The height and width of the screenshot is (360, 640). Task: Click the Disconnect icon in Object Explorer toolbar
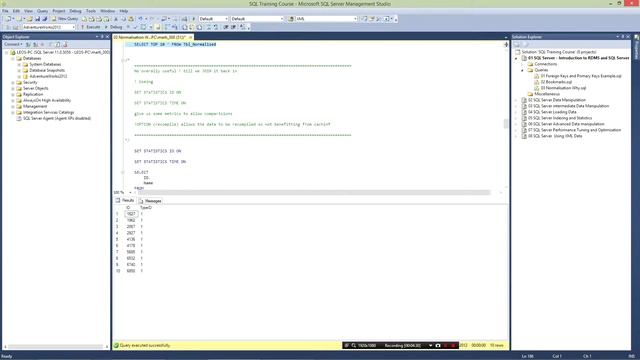(36, 44)
